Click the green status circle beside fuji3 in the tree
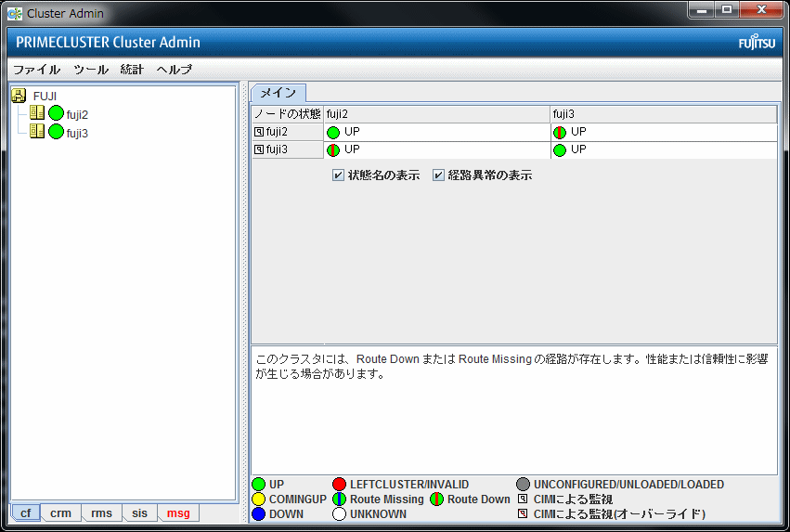Screen dimensions: 790x532 click(x=56, y=132)
